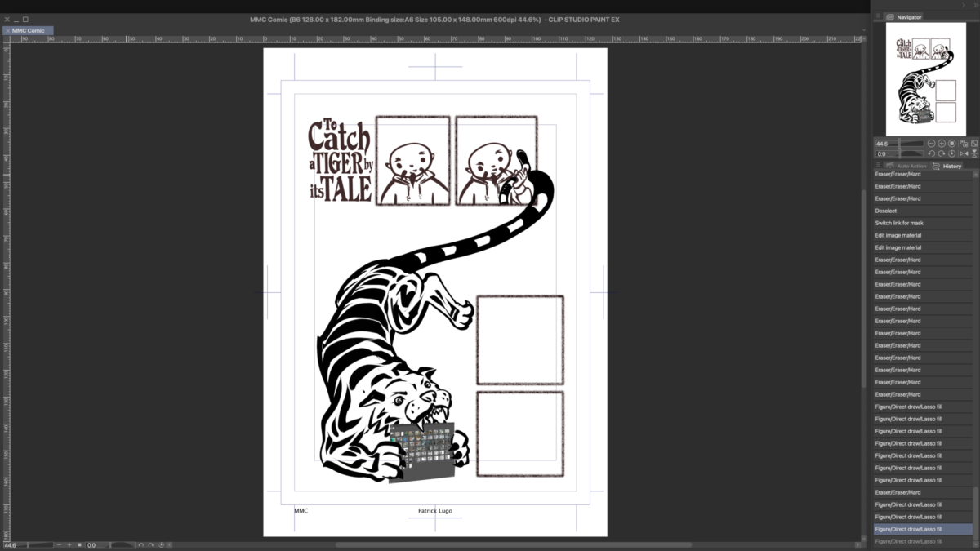Select the highlighted Lasso fill history entry
Image resolution: width=980 pixels, height=551 pixels.
921,529
